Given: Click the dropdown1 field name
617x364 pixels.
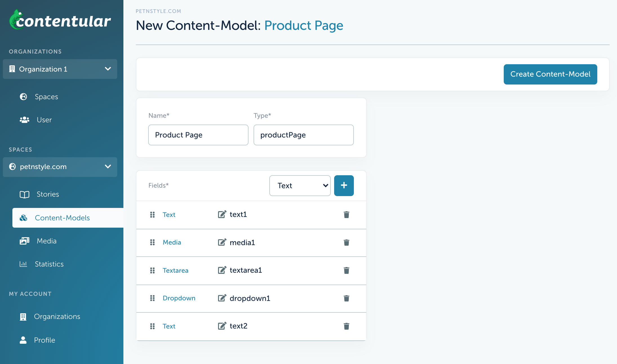Looking at the screenshot, I should coord(250,298).
